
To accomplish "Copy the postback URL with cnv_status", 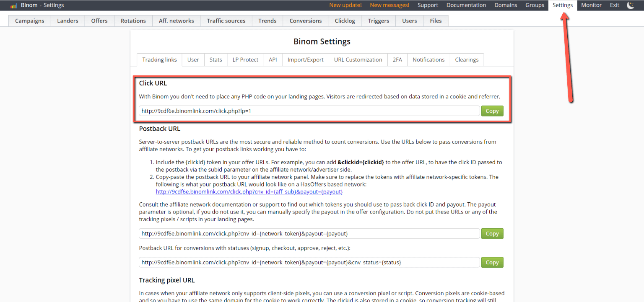I will pyautogui.click(x=492, y=263).
